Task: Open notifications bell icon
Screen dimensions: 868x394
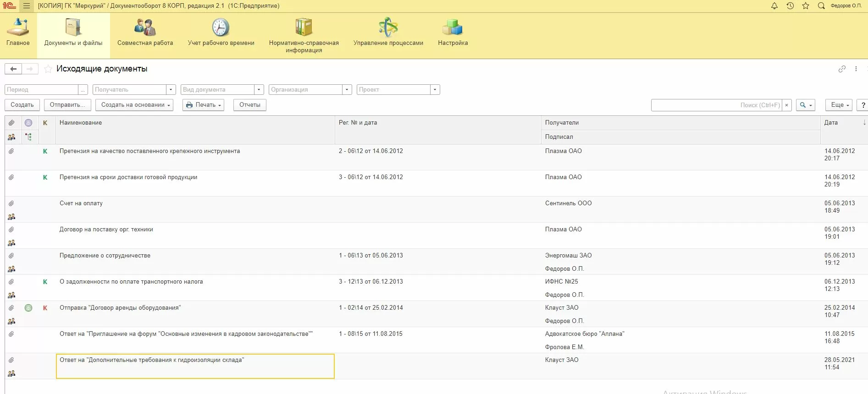Action: tap(774, 6)
